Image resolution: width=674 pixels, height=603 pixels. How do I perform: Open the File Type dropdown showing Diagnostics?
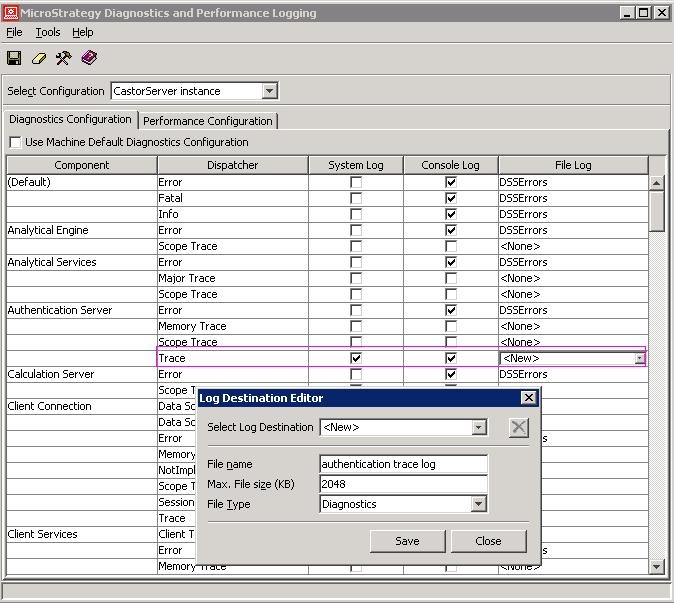478,504
